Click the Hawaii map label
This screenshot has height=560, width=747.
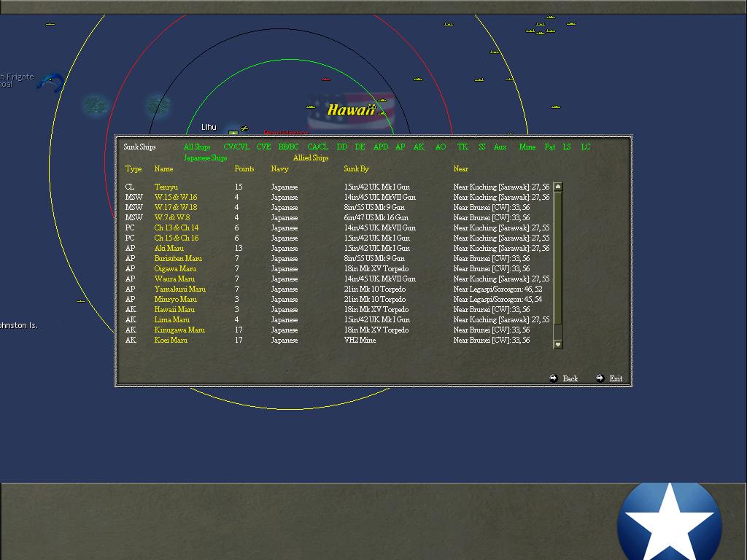pyautogui.click(x=351, y=110)
